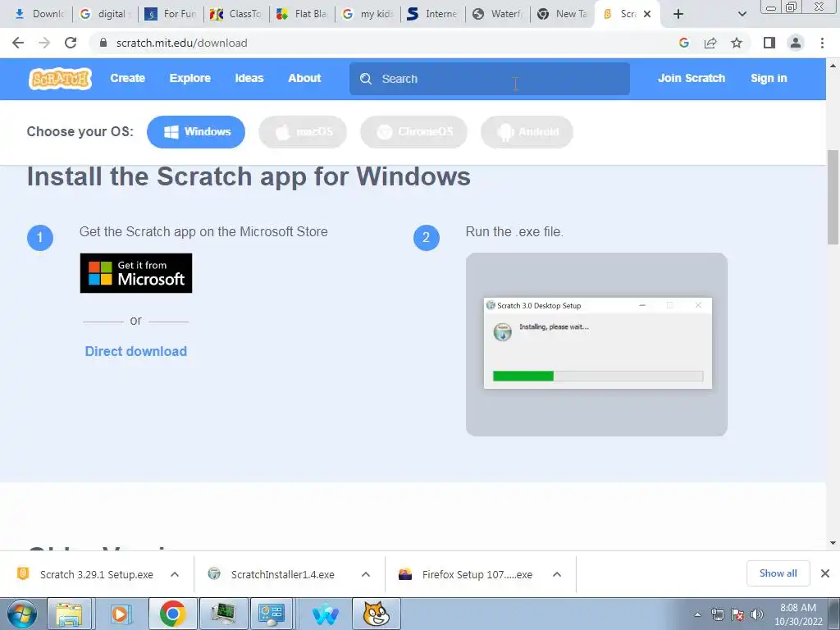The image size is (840, 630).
Task: Click the Chrome taskbar icon
Action: tap(172, 614)
